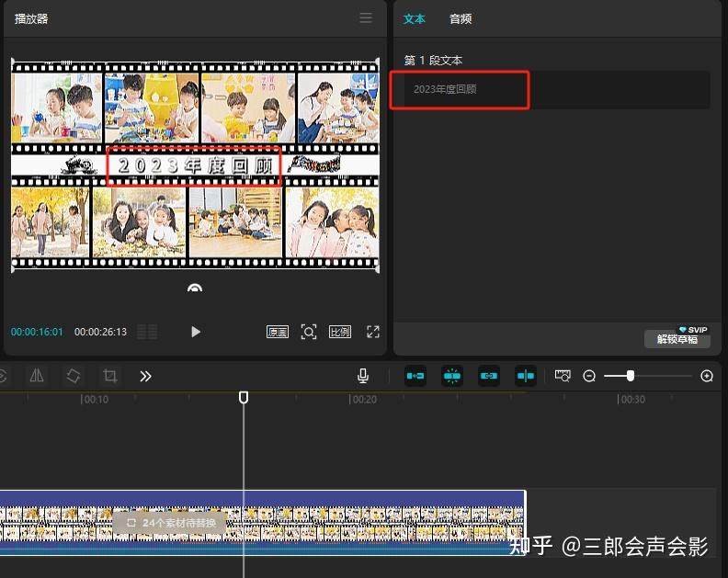728x578 pixels.
Task: Click the microphone record voiceover icon
Action: 363,376
